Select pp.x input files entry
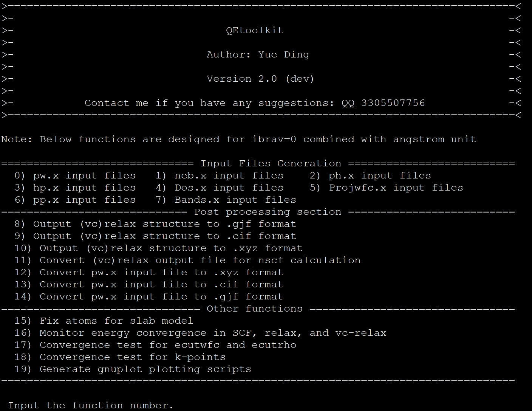Image resolution: width=532 pixels, height=411 pixels. tap(75, 200)
